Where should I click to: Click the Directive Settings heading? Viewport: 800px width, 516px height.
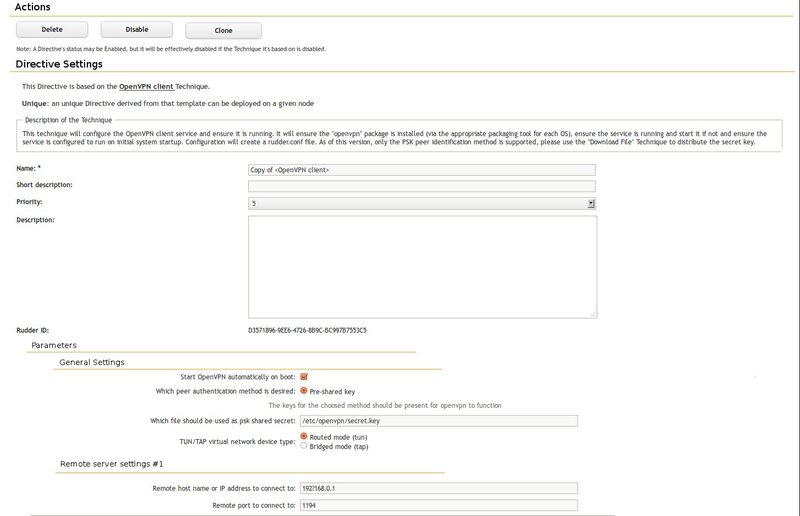[59, 64]
